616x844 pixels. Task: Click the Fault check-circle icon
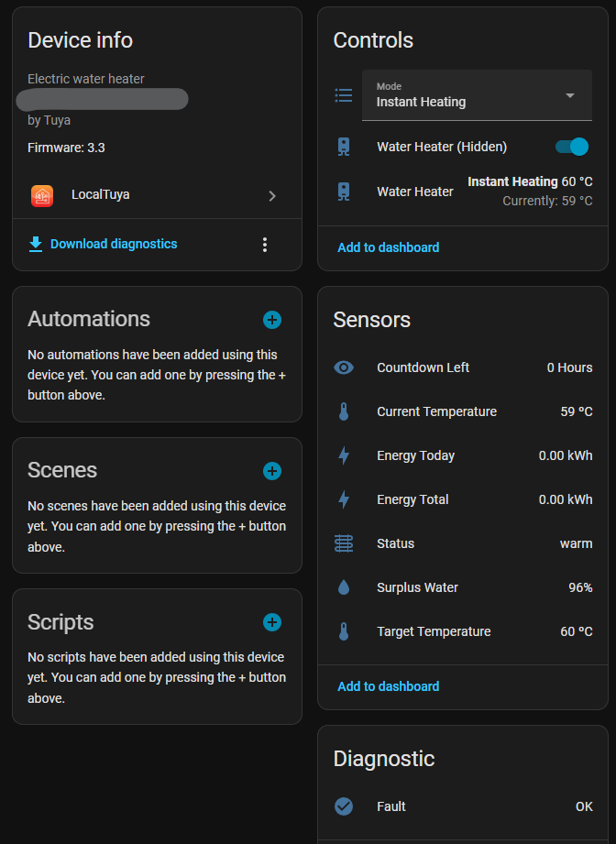[x=344, y=806]
